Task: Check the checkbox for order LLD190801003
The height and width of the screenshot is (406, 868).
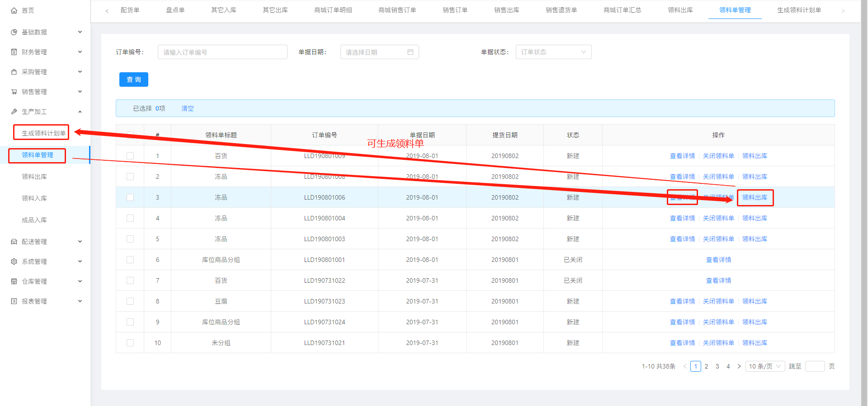Action: 130,239
